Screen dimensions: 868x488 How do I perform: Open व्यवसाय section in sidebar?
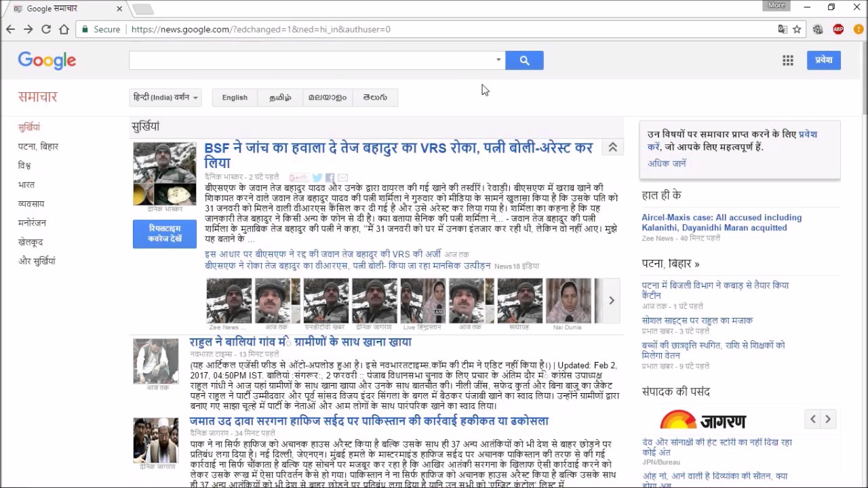(x=31, y=203)
